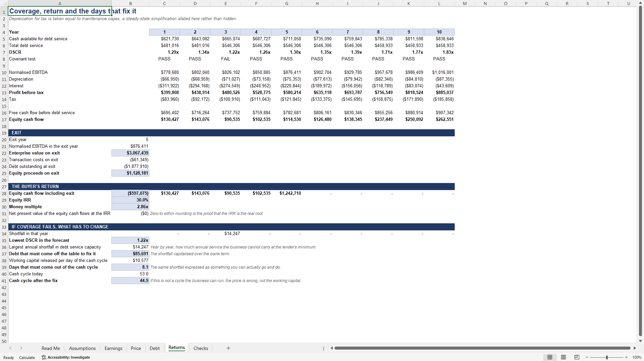Select the FAIL covenant test cell
644x361 pixels.
226,59
